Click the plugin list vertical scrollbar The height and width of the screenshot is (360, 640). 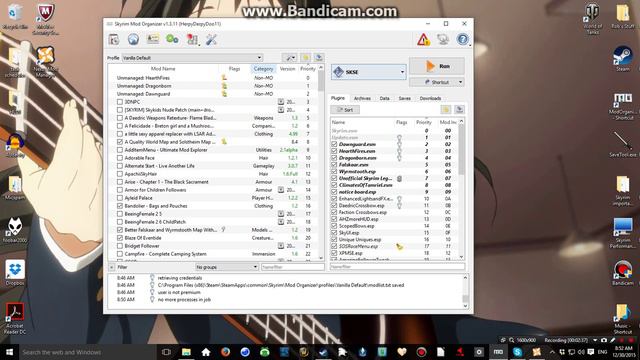[x=462, y=189]
